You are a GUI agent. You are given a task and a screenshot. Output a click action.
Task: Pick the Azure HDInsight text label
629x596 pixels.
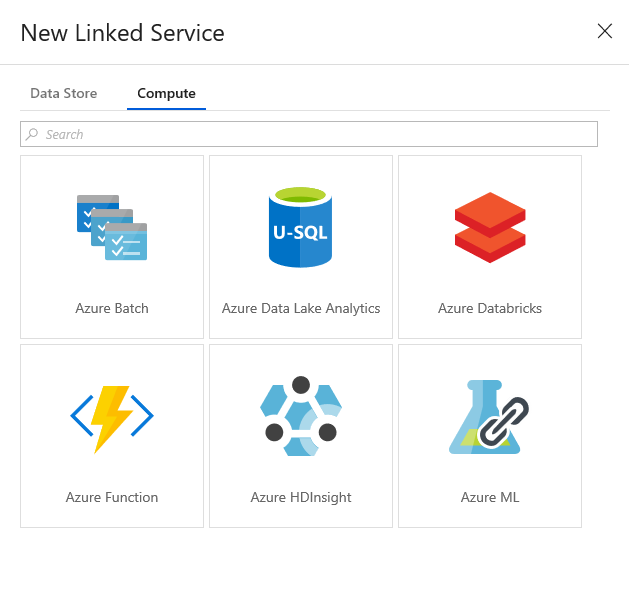click(x=301, y=497)
